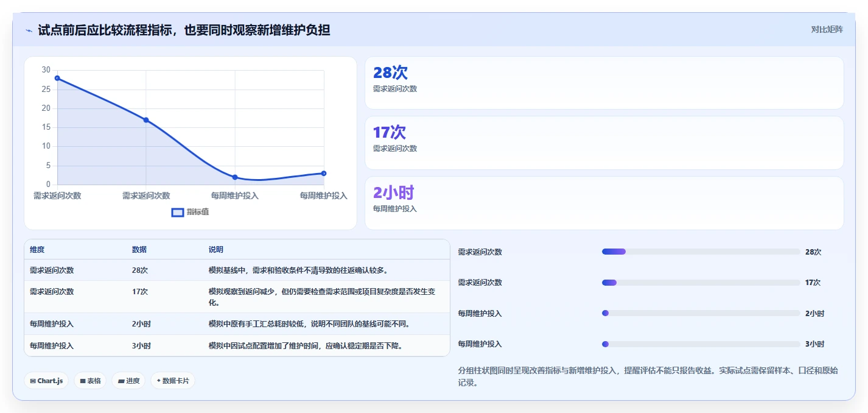
Task: Open the 17次 data card
Action: 604,143
